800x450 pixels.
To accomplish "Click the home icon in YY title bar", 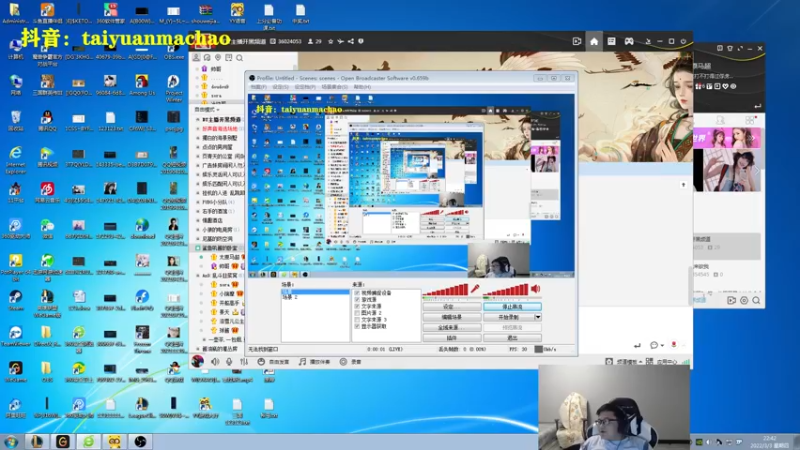I will (594, 41).
